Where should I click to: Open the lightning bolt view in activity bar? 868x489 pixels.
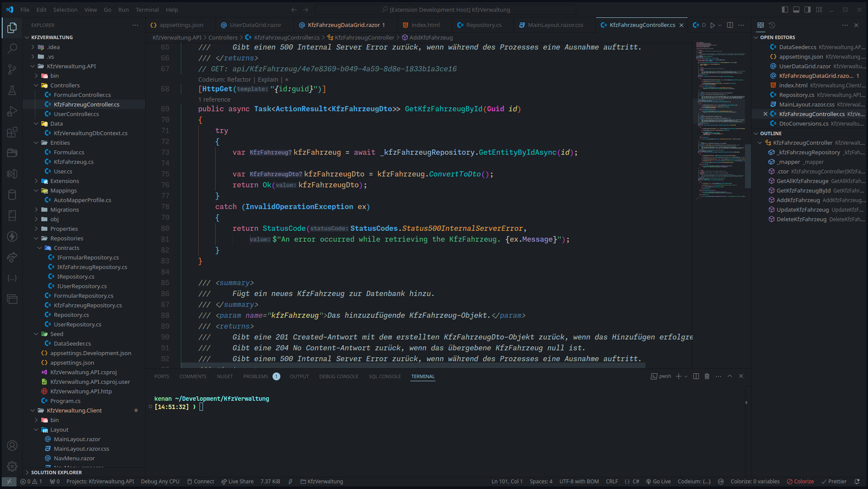coord(12,236)
